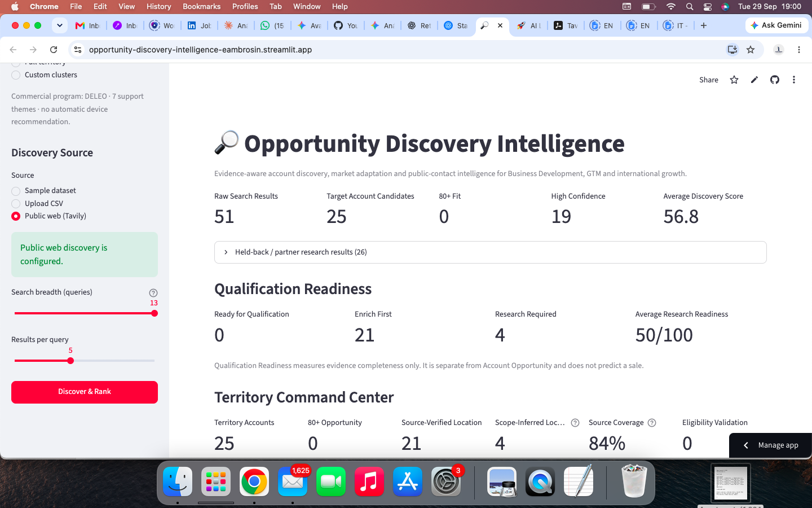Click the Streamlit Share button
The height and width of the screenshot is (508, 812).
[x=709, y=80]
